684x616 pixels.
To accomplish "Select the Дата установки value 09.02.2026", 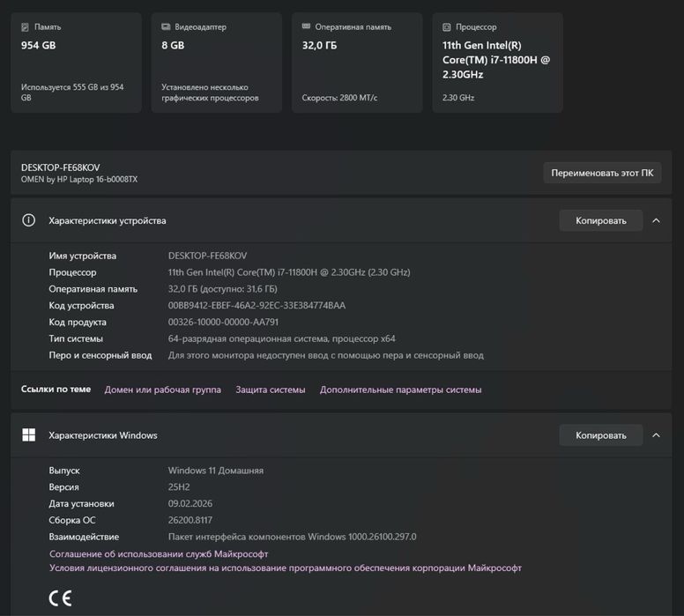I will click(190, 503).
